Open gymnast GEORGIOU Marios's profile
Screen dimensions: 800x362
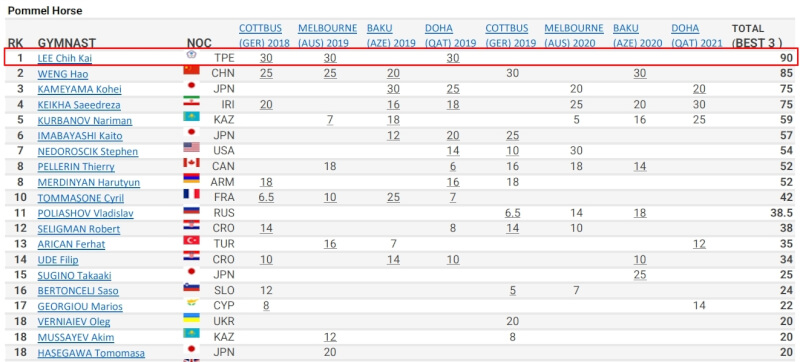[x=80, y=306]
